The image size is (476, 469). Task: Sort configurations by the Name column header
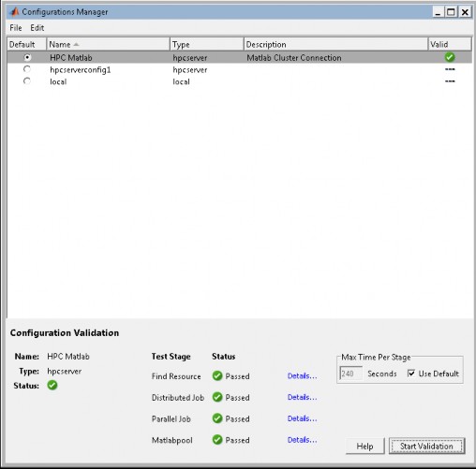point(108,44)
